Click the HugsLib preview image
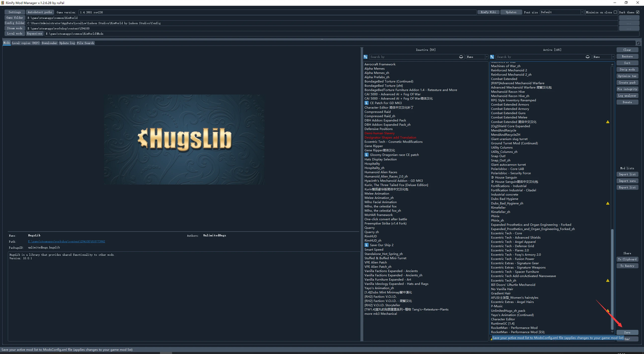Image resolution: width=644 pixels, height=354 pixels. [184, 139]
